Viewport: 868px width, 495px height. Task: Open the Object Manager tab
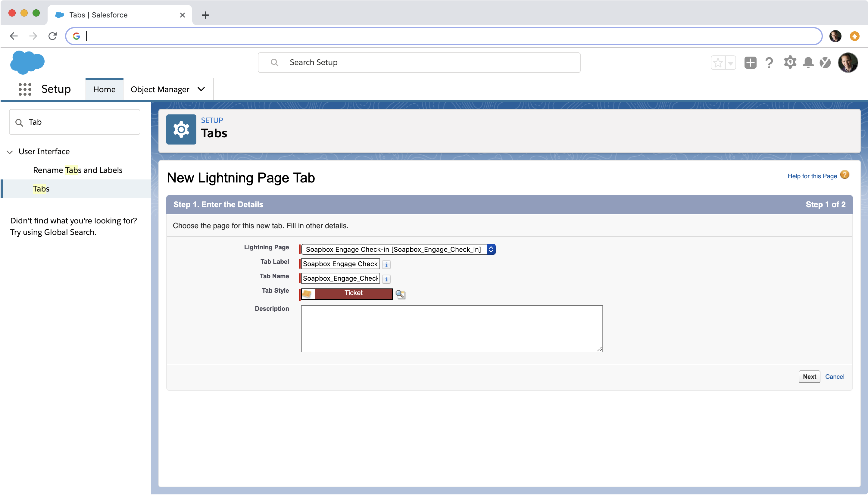[x=160, y=89]
